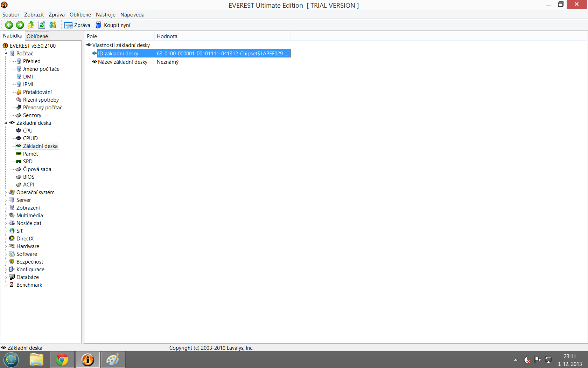Click the Up level toolbar icon
The height and width of the screenshot is (368, 588).
[x=31, y=25]
